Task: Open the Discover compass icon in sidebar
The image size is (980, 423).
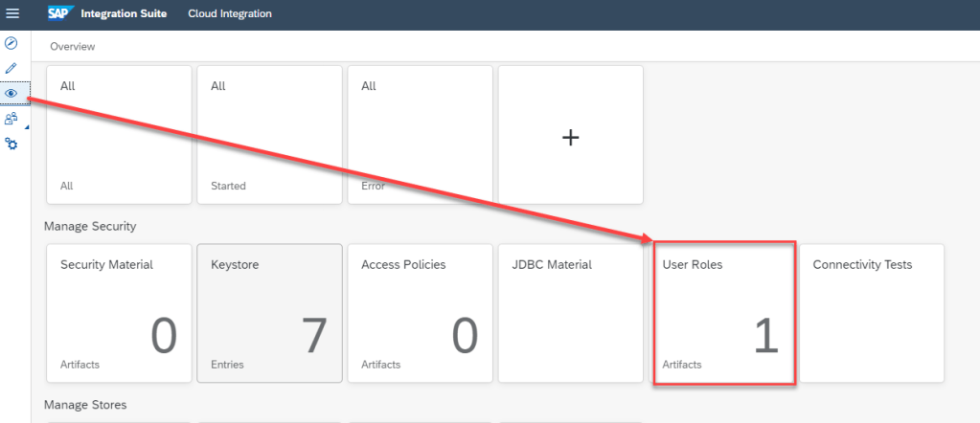Action: [x=11, y=44]
